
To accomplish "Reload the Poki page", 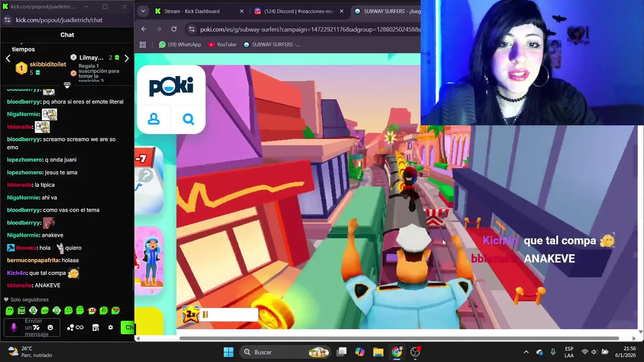I will coord(174,29).
